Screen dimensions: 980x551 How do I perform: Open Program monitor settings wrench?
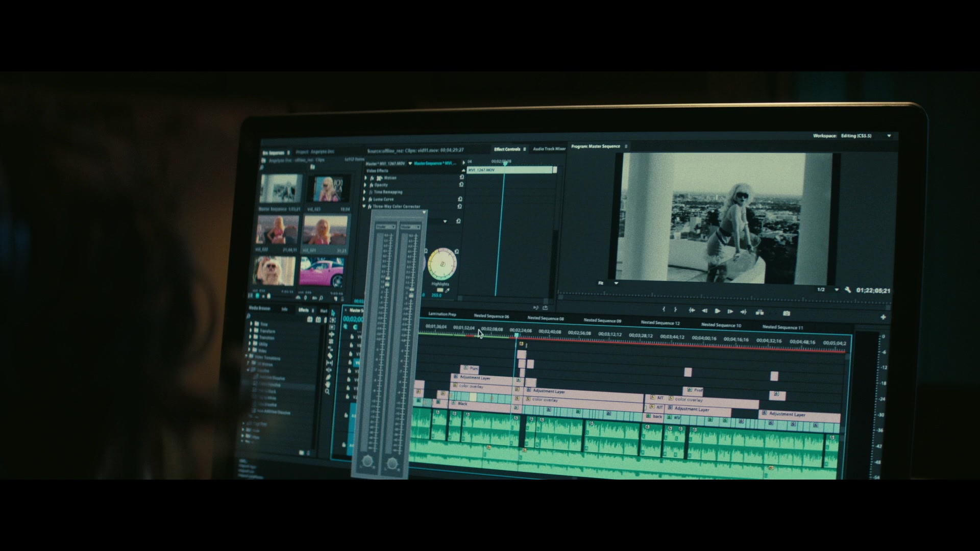click(848, 290)
